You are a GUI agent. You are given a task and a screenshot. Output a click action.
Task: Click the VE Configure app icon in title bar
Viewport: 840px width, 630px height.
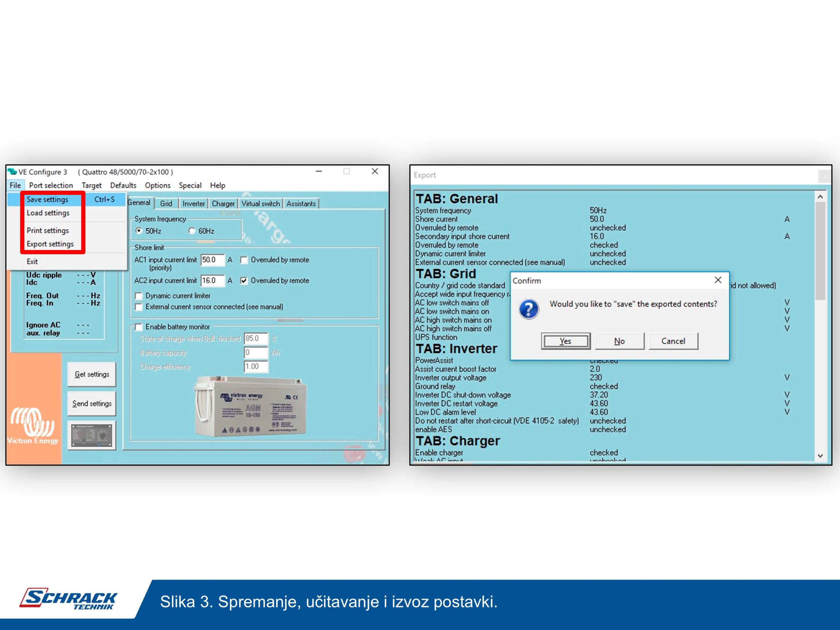[12, 172]
